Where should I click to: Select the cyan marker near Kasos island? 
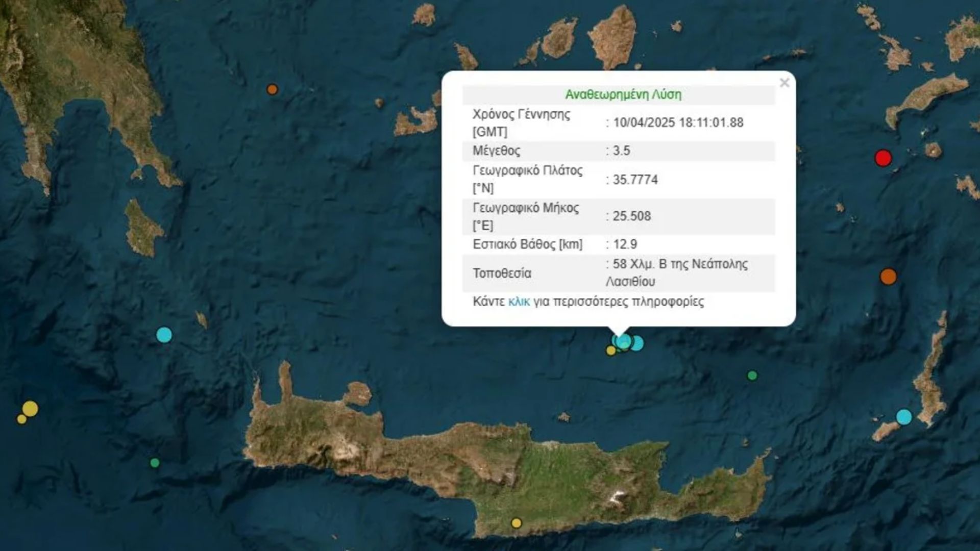pyautogui.click(x=904, y=417)
